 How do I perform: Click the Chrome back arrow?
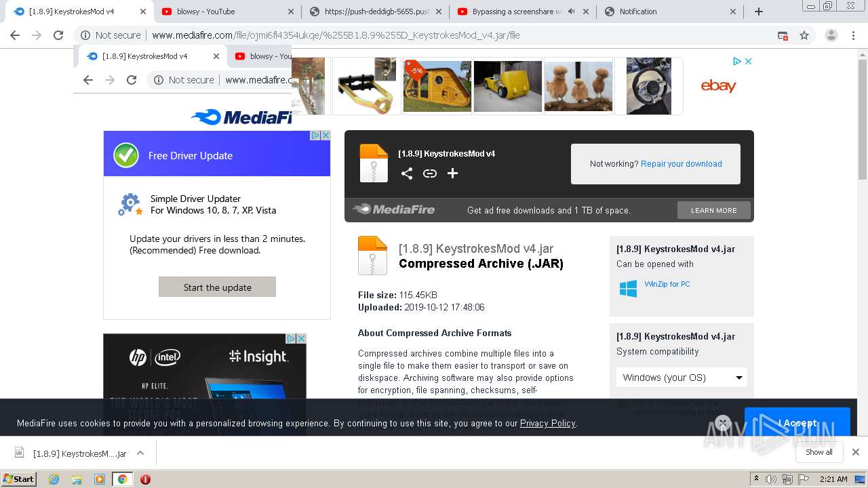15,35
